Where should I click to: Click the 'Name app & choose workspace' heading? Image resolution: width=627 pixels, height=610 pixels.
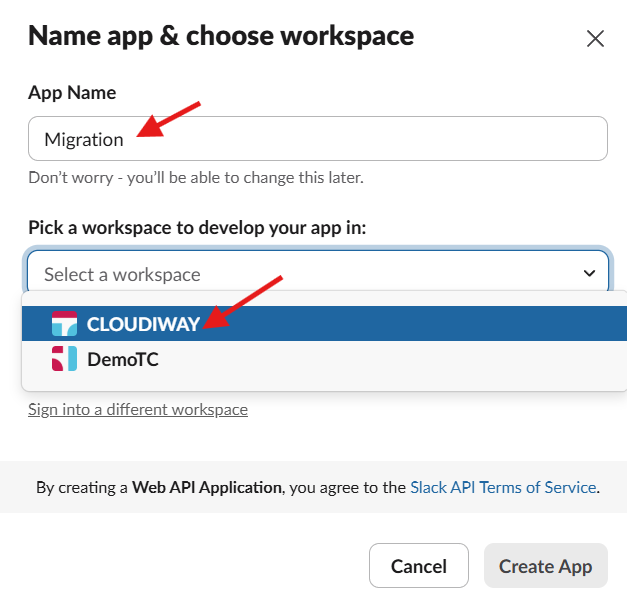tap(221, 36)
